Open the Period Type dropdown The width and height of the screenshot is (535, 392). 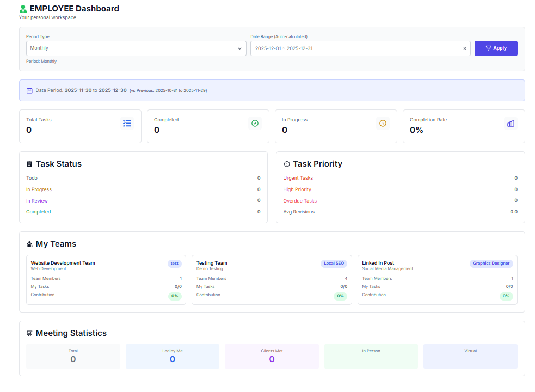coord(136,48)
